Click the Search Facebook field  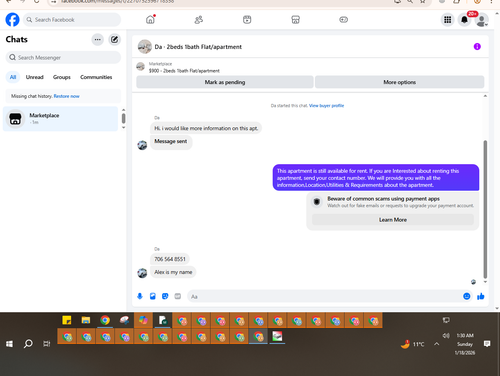click(72, 20)
